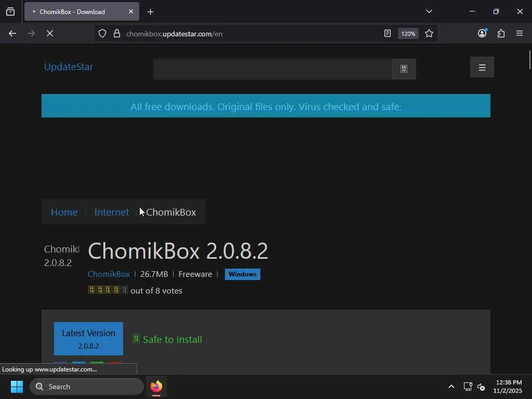Image resolution: width=532 pixels, height=399 pixels.
Task: Open the Internet breadcrumb link
Action: (x=111, y=212)
